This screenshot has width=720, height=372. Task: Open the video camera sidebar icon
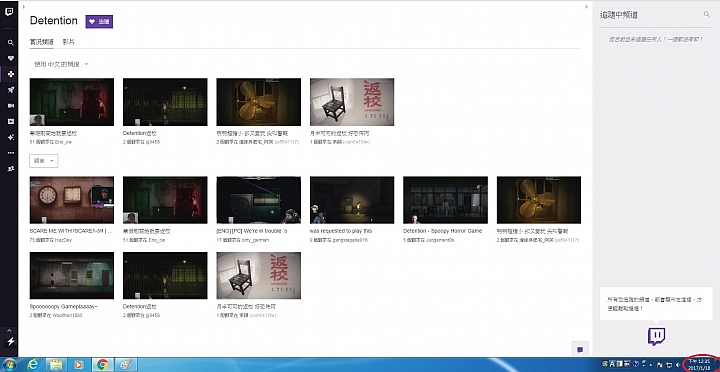coord(11,106)
